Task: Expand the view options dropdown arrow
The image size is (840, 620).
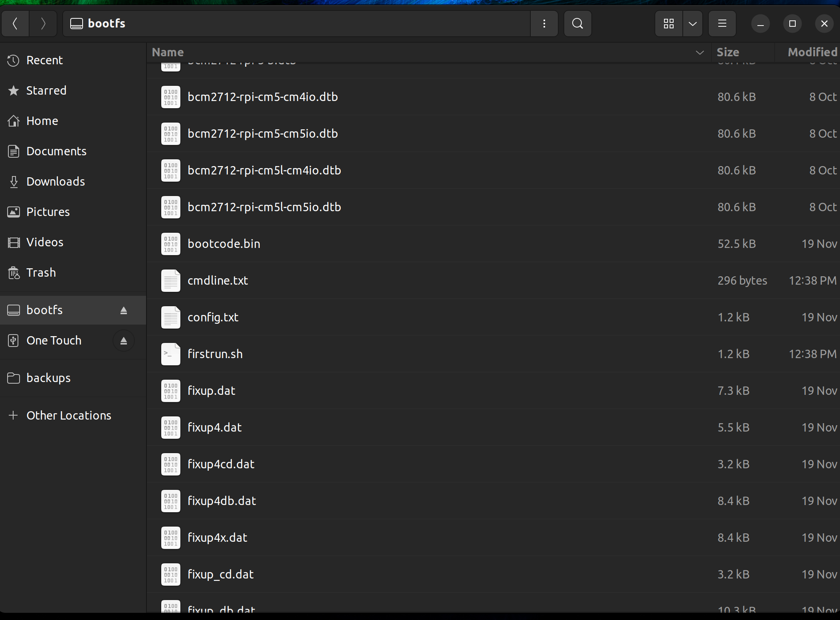Action: [x=693, y=24]
